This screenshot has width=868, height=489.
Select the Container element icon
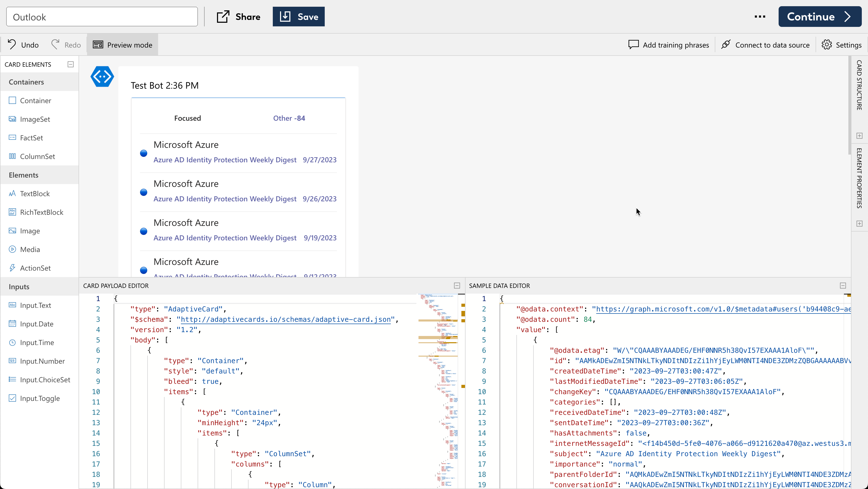point(12,101)
